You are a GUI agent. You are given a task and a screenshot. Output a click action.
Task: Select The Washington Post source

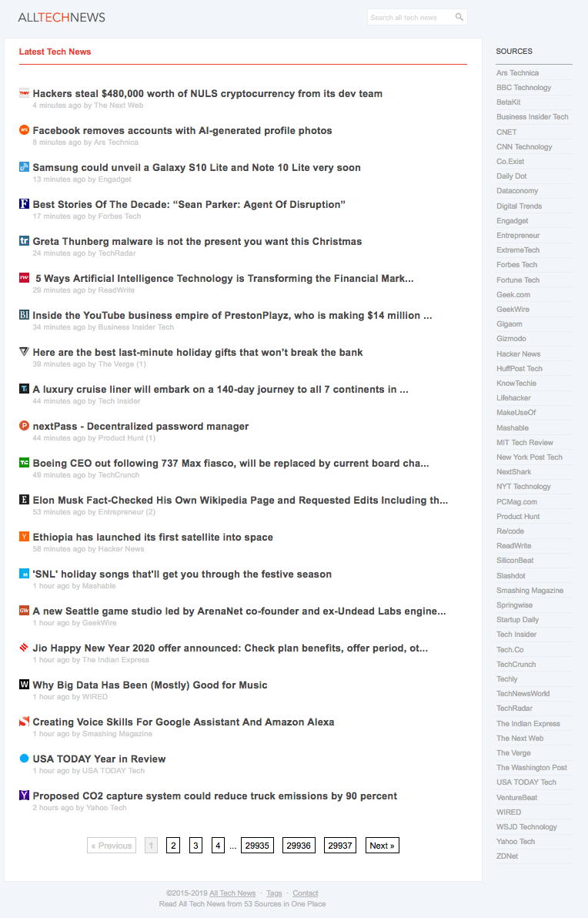coord(532,767)
